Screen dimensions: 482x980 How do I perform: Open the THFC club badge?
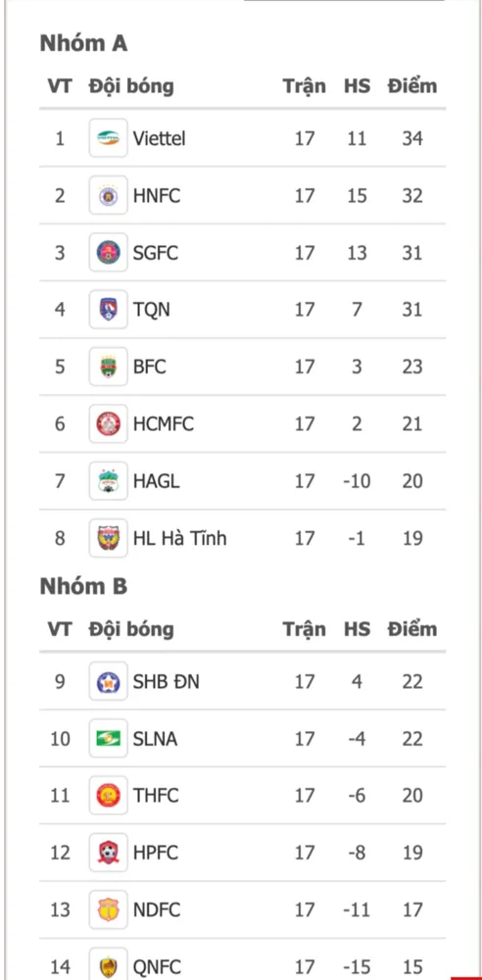108,795
